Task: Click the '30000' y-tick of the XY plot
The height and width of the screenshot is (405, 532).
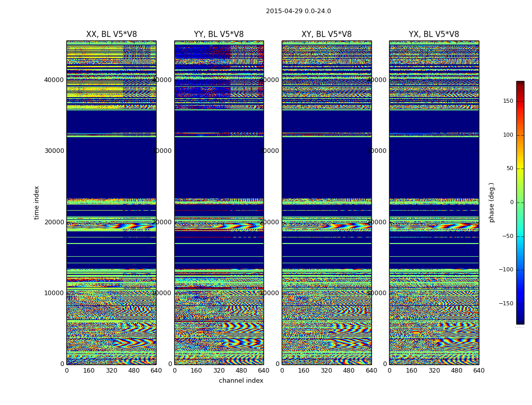Action: 270,151
